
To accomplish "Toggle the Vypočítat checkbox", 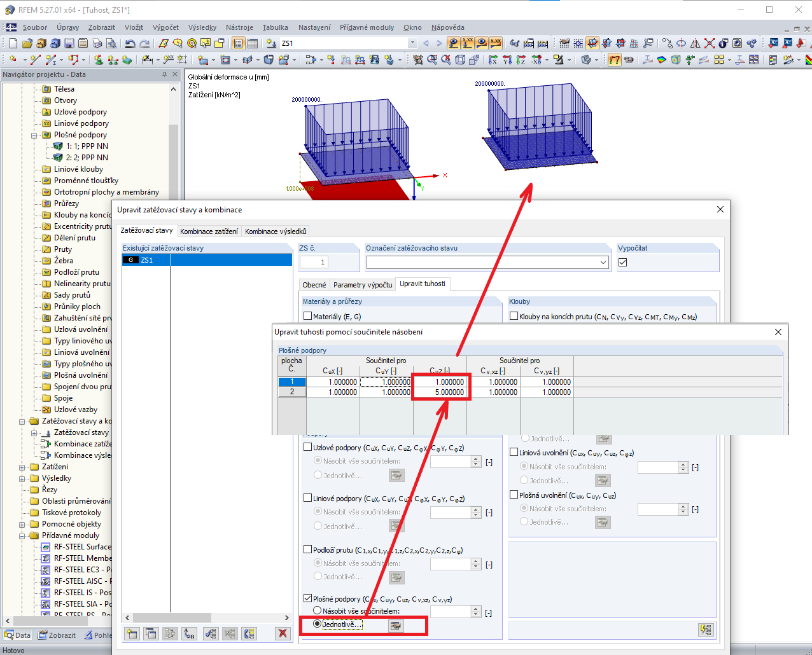I will (x=622, y=262).
